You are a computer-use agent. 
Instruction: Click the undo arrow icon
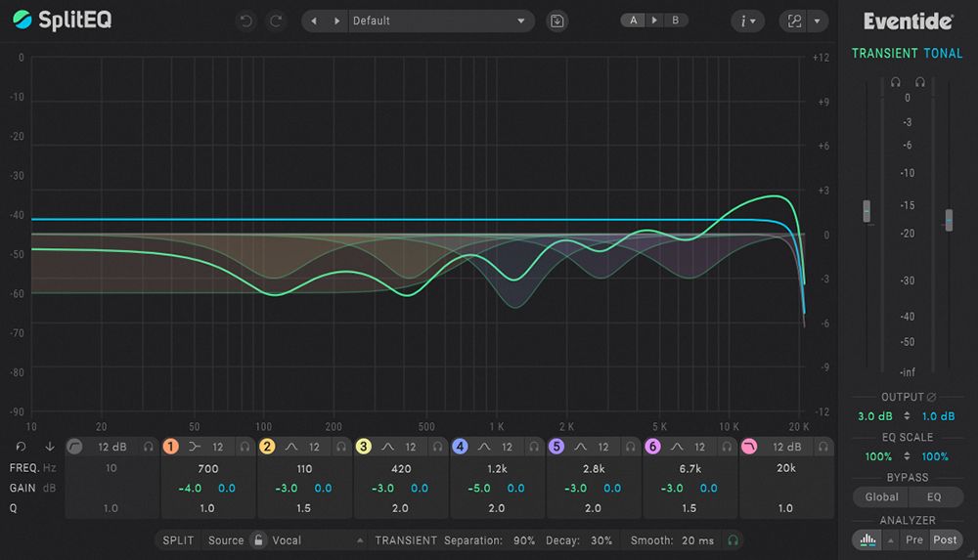(x=245, y=22)
